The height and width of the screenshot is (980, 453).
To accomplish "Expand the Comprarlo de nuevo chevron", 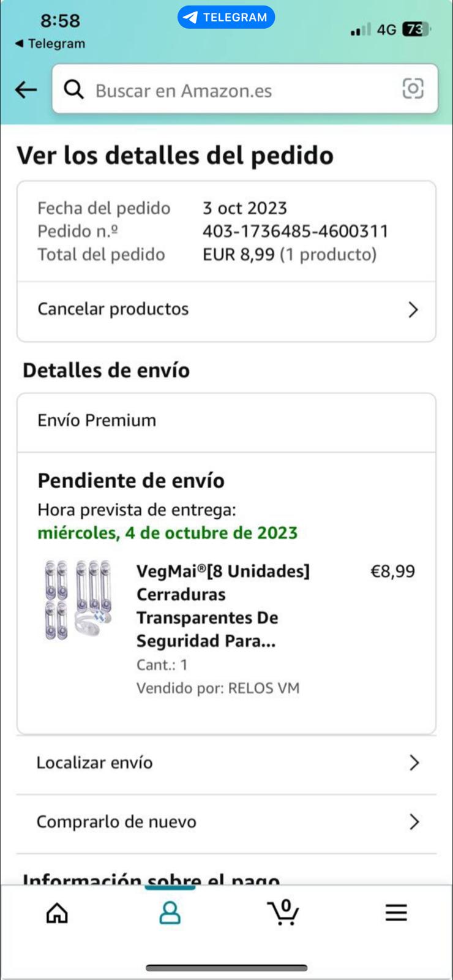I will tap(414, 822).
